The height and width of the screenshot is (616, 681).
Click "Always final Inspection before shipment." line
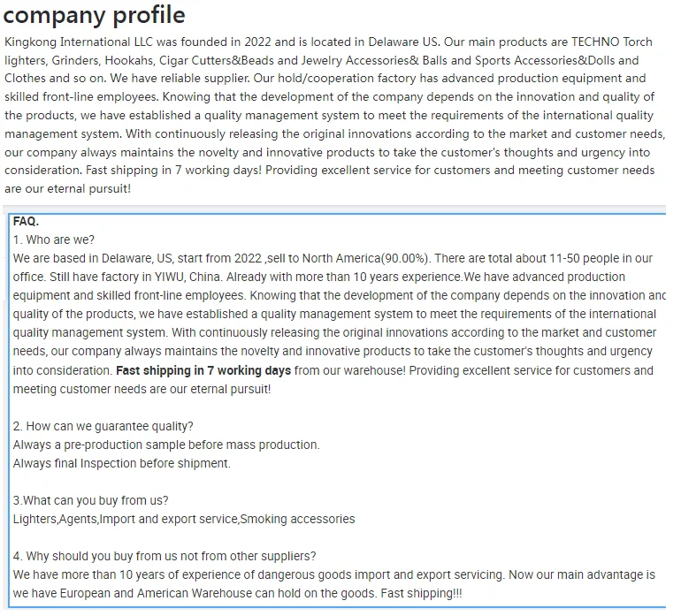pos(121,463)
